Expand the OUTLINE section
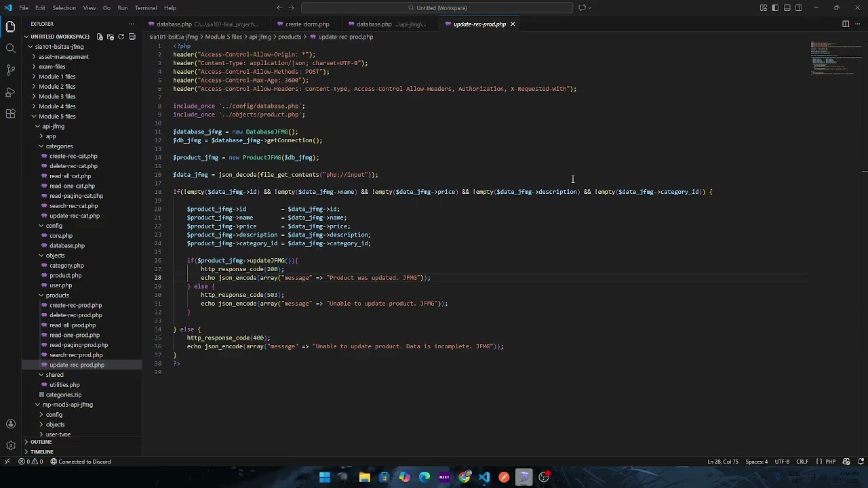 tap(41, 442)
